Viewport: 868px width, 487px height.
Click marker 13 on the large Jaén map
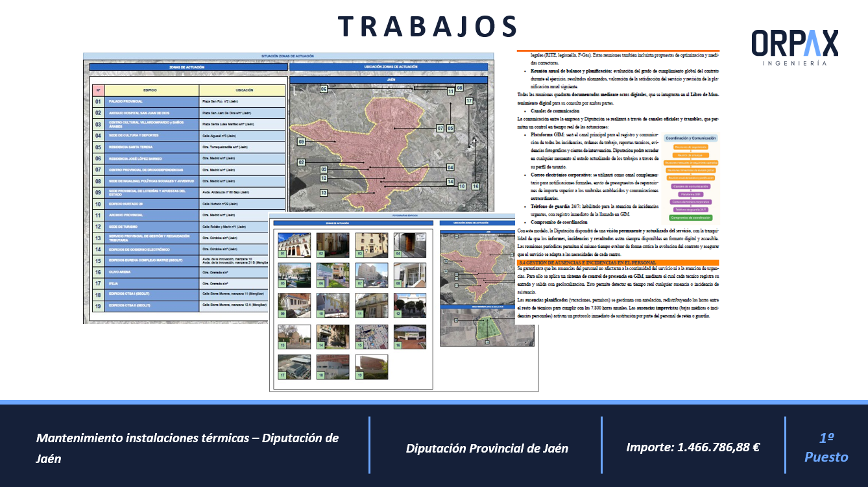tap(324, 193)
